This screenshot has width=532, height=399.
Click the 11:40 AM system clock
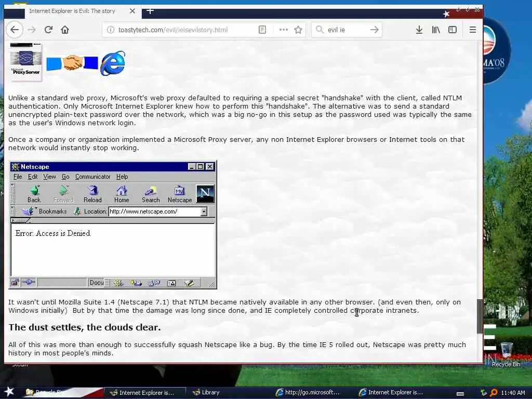(x=513, y=393)
